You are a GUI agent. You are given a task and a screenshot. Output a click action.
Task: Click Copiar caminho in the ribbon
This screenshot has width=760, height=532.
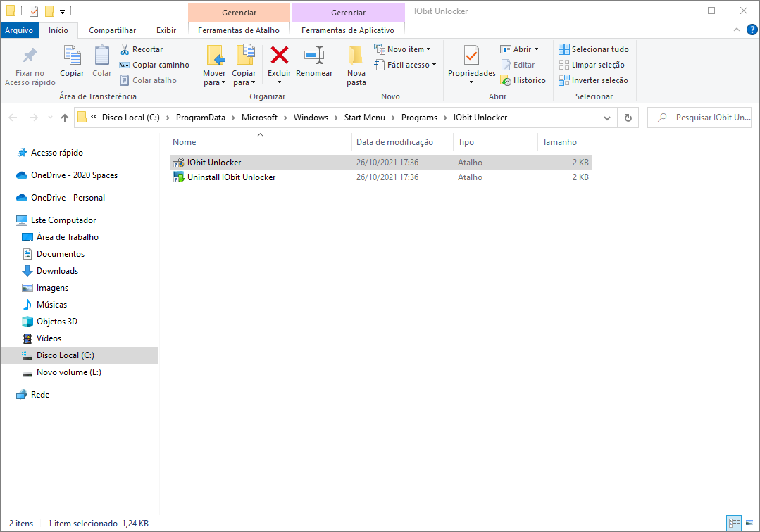tap(154, 65)
